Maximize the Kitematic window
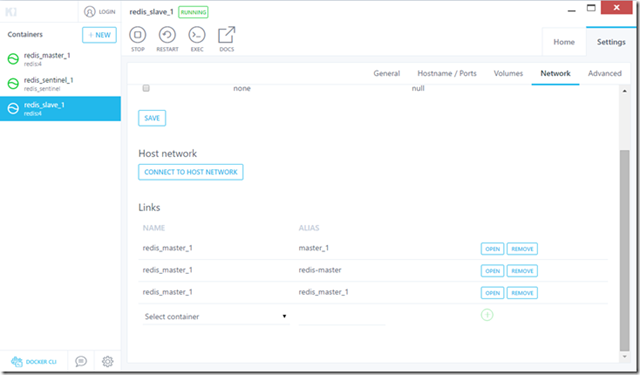Image resolution: width=640 pixels, height=375 pixels. pyautogui.click(x=591, y=8)
